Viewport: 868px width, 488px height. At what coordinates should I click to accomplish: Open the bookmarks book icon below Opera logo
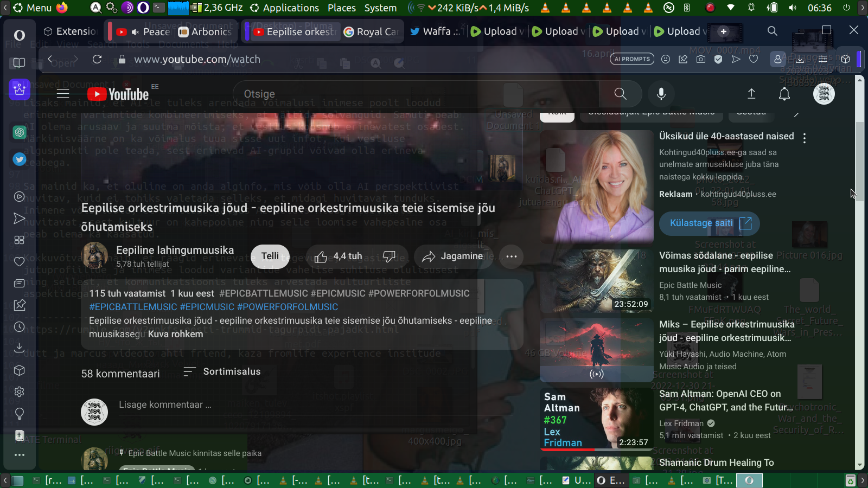(x=20, y=62)
